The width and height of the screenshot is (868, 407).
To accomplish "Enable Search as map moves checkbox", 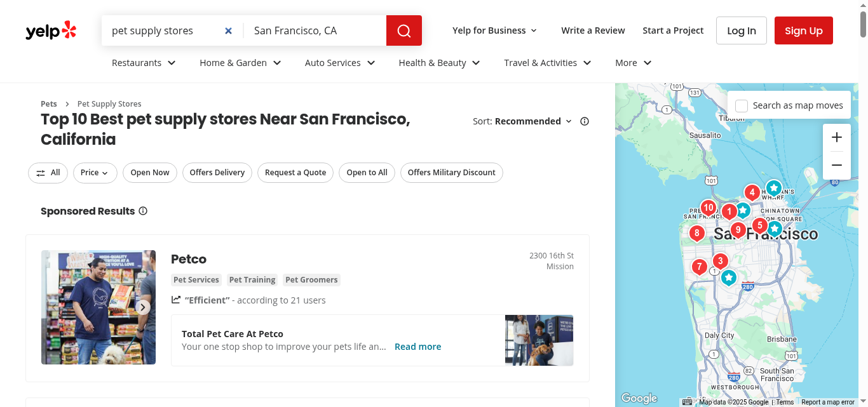I will (742, 105).
